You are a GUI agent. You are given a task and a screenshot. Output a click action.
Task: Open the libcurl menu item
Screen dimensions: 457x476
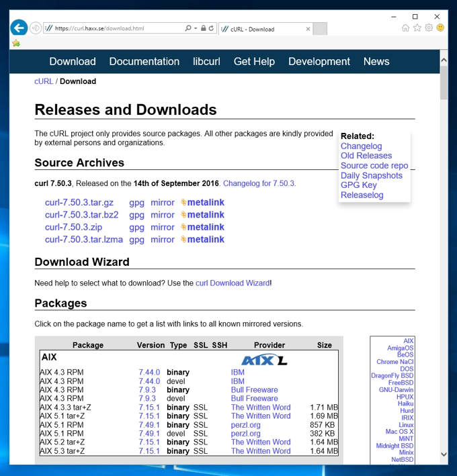coord(206,62)
